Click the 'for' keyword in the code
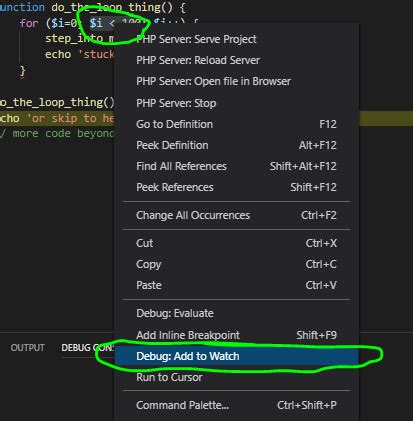Image resolution: width=413 pixels, height=421 pixels. pyautogui.click(x=29, y=23)
